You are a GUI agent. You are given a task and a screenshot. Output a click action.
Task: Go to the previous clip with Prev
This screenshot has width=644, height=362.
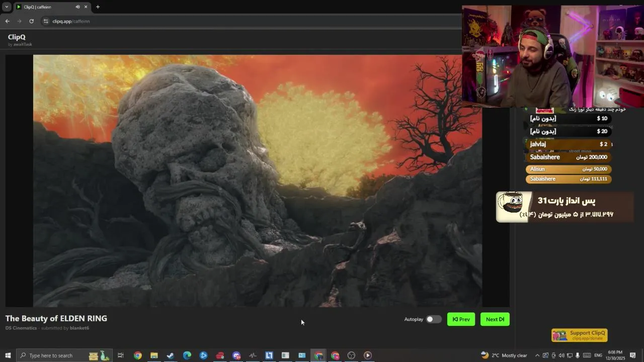[461, 319]
